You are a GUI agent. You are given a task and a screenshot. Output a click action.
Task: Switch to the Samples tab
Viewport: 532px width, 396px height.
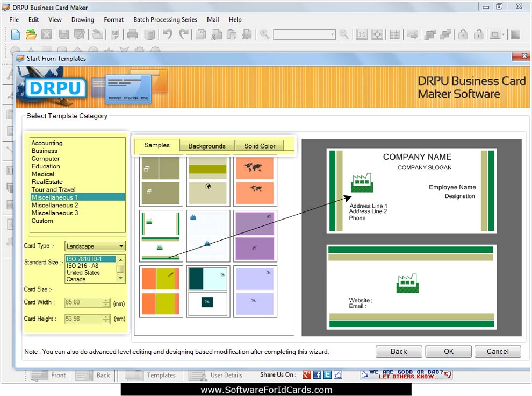(x=157, y=145)
